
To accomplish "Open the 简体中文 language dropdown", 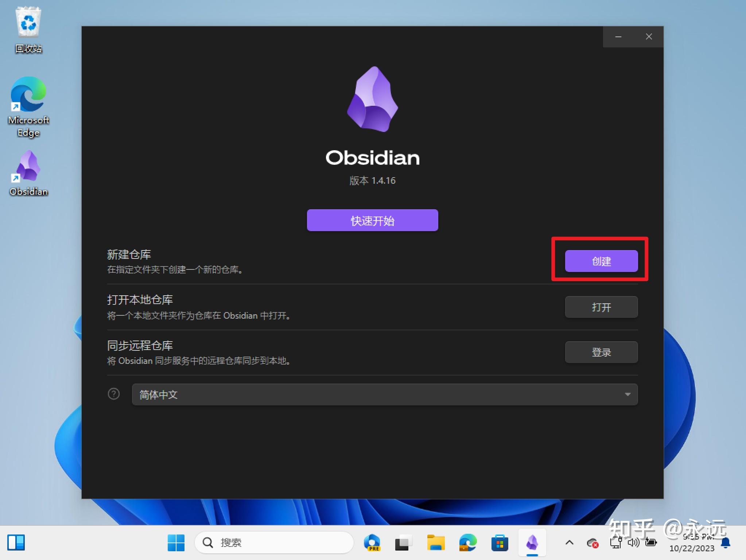I will point(628,394).
